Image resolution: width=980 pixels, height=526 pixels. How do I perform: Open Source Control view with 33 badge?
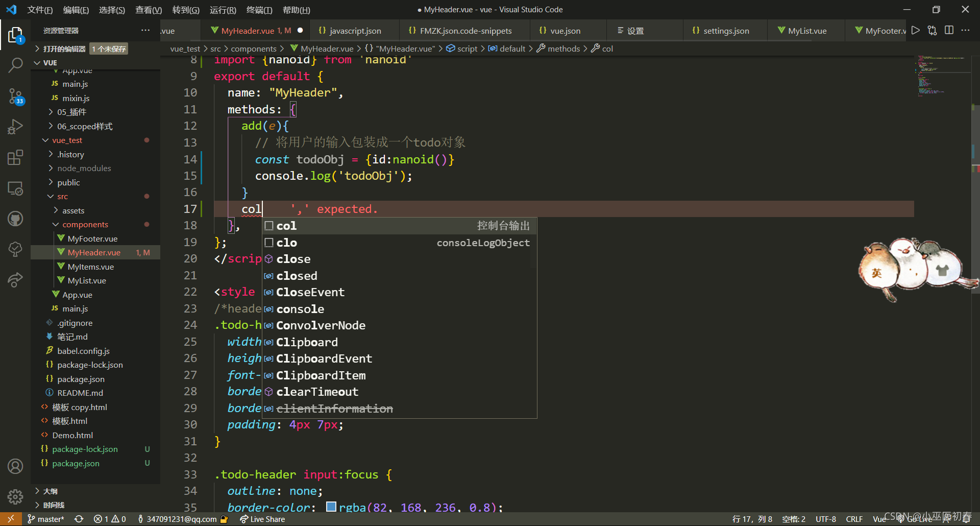pos(15,96)
